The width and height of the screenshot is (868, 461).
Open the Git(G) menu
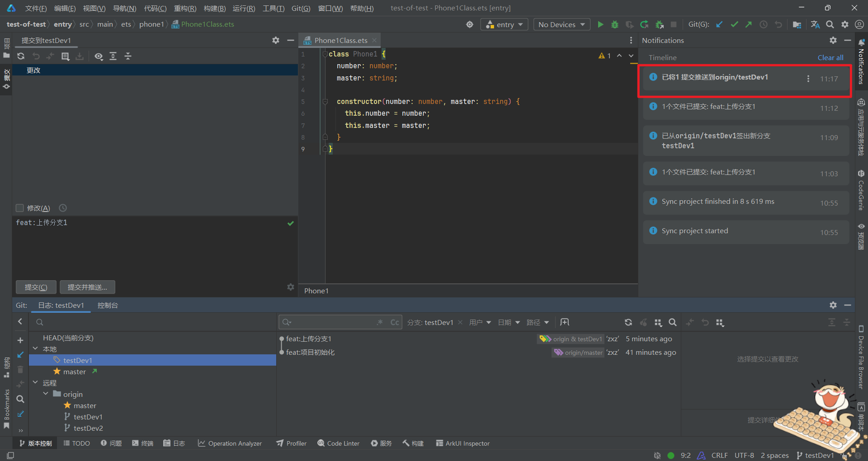[301, 8]
